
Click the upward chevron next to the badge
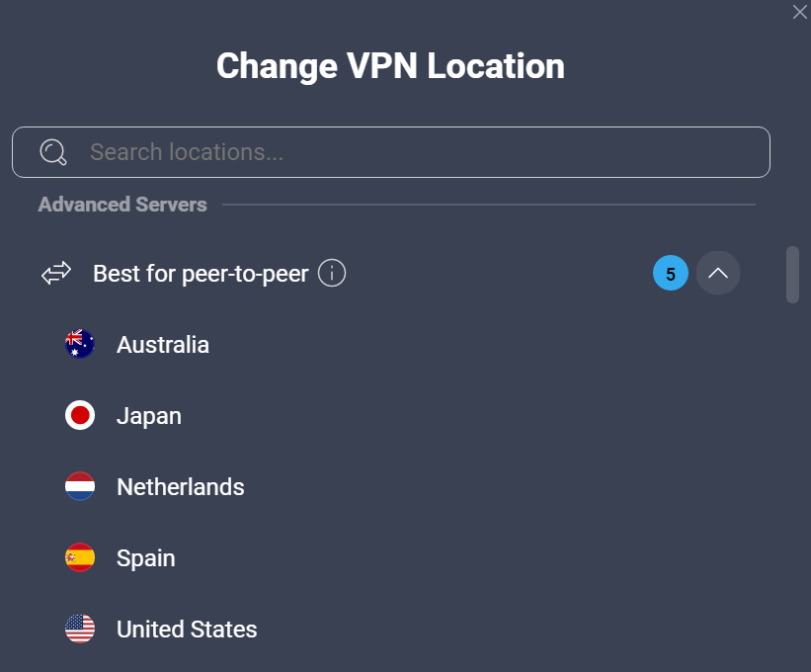point(718,273)
